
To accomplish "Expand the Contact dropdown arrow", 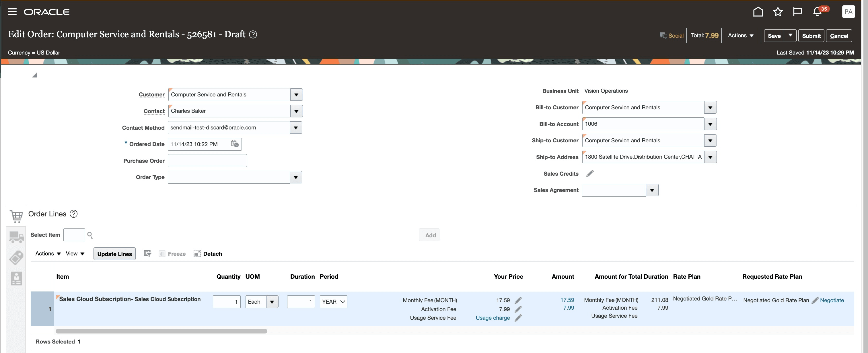I will (x=296, y=111).
